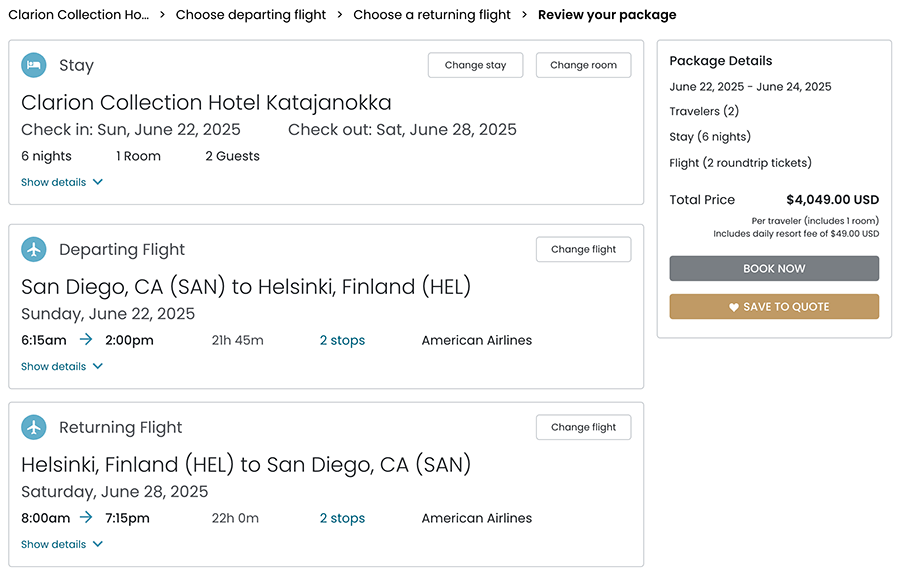Change flight for the departing San Diego trip
Viewport: 900px width, 569px height.
[583, 249]
